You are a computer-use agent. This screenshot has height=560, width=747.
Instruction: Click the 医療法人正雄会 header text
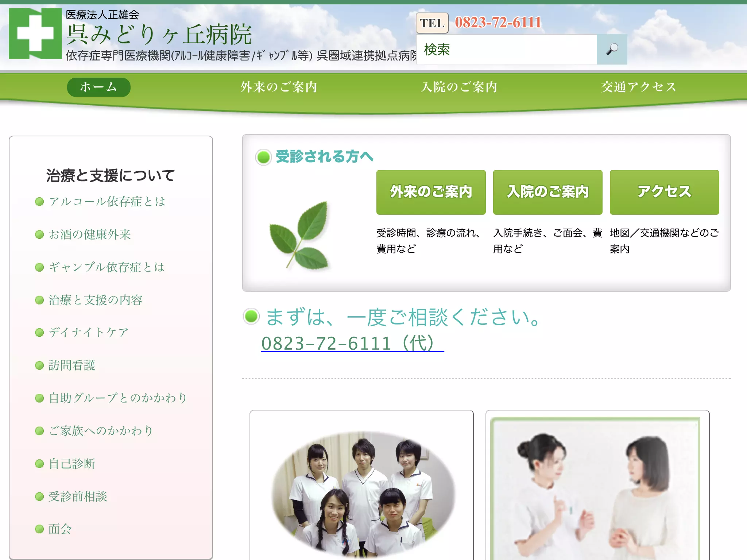[x=102, y=15]
